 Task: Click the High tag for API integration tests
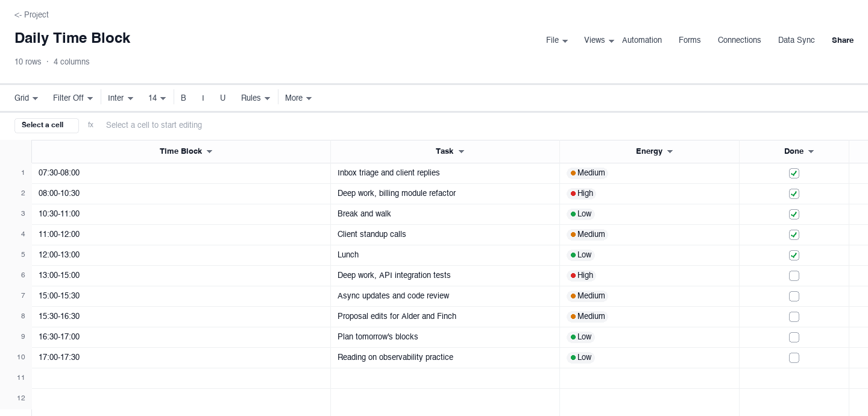point(582,276)
